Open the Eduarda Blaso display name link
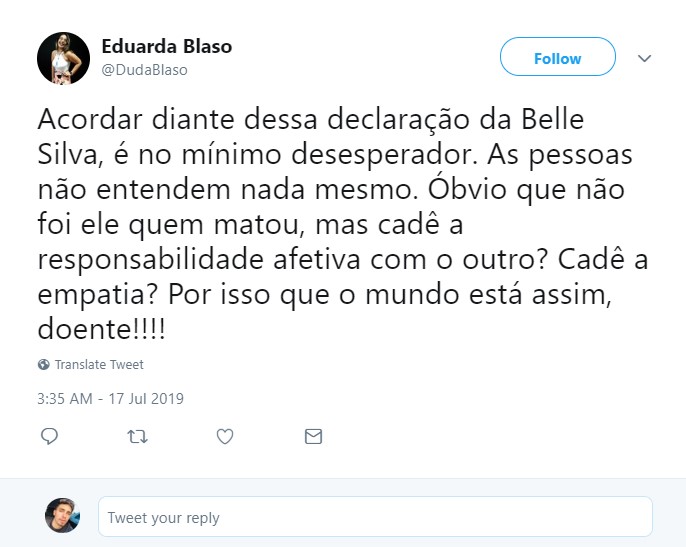 coord(167,47)
